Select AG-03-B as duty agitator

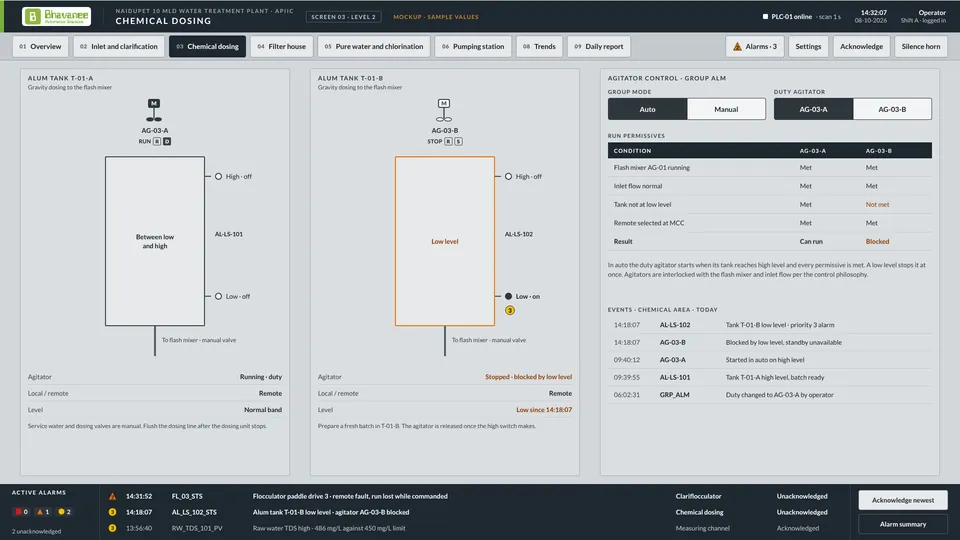pos(892,109)
